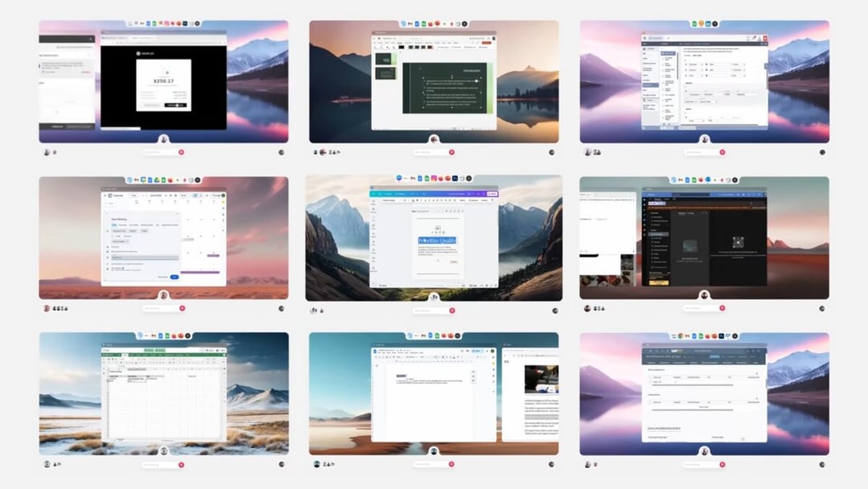
Task: Click the Save button in the Calendar event editor
Action: [x=175, y=277]
